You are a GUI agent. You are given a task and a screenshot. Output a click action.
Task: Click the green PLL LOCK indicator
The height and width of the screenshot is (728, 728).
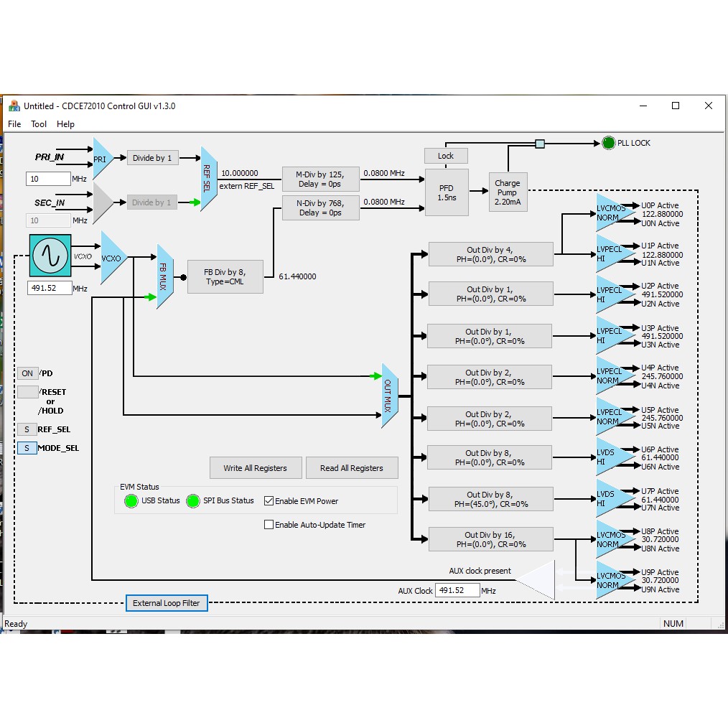[609, 143]
